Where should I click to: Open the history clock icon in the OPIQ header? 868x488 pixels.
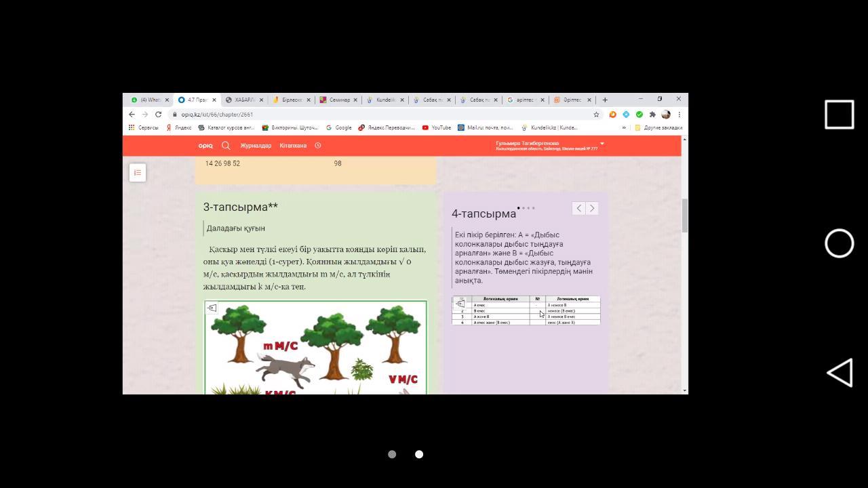pos(317,145)
